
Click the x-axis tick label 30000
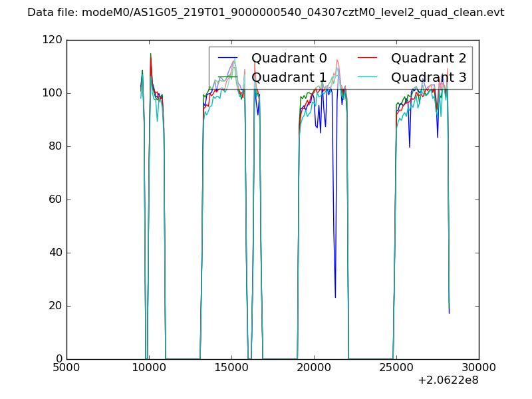pos(478,368)
